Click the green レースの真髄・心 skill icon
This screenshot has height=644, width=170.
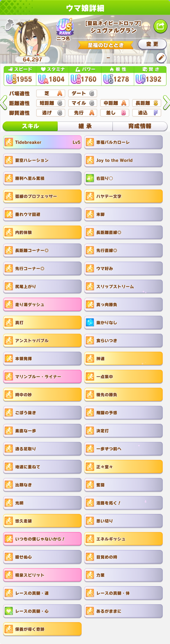coord(9,611)
